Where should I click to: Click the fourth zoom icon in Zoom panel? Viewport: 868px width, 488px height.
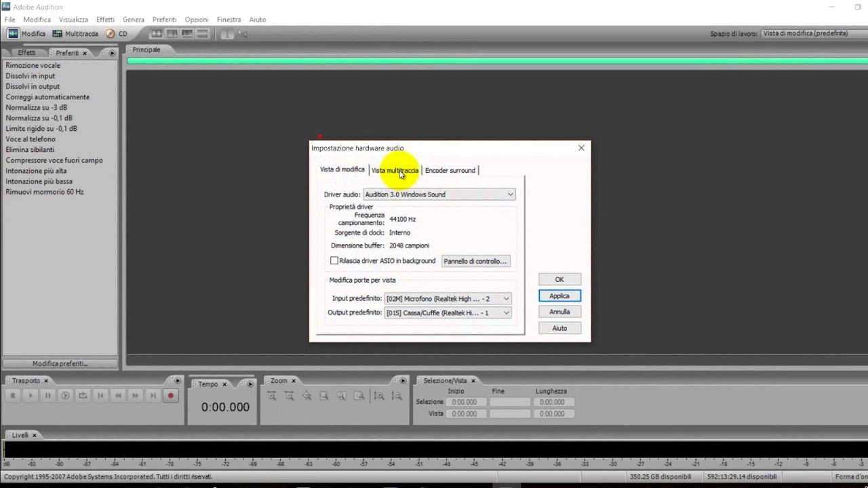tap(324, 396)
